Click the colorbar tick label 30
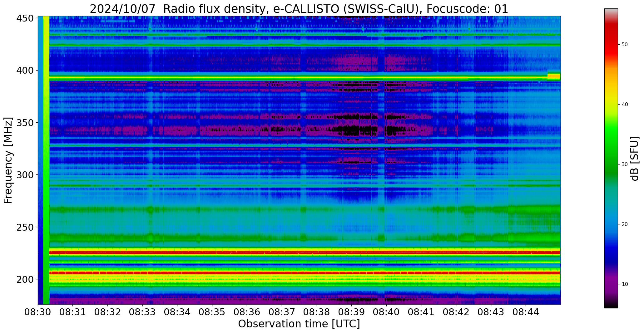The width and height of the screenshot is (644, 333). (x=625, y=164)
